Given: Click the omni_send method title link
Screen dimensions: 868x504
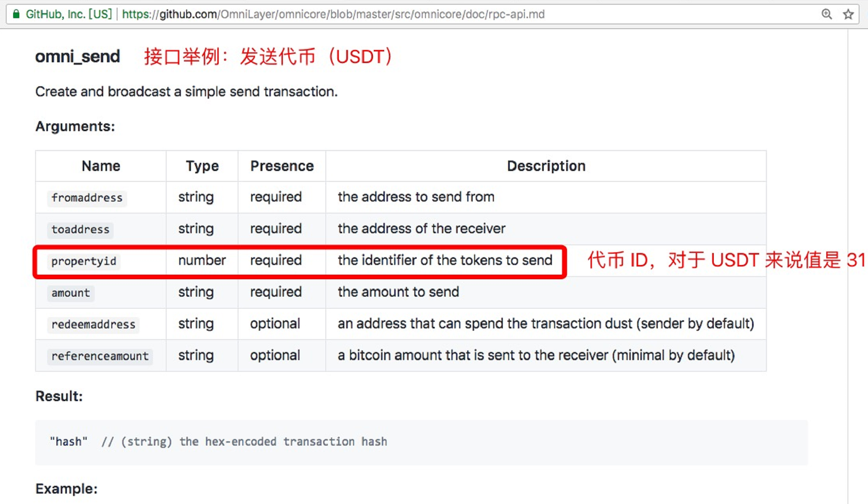Looking at the screenshot, I should 76,56.
